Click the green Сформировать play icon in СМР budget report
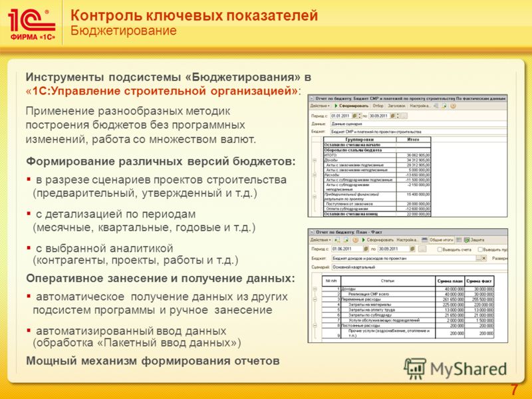532x399 pixels. pos(336,106)
